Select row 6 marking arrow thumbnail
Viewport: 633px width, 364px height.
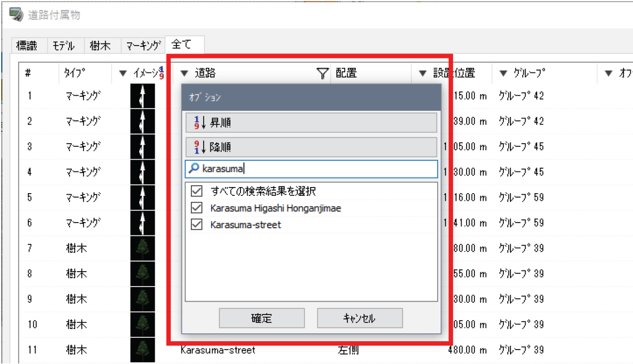(143, 223)
